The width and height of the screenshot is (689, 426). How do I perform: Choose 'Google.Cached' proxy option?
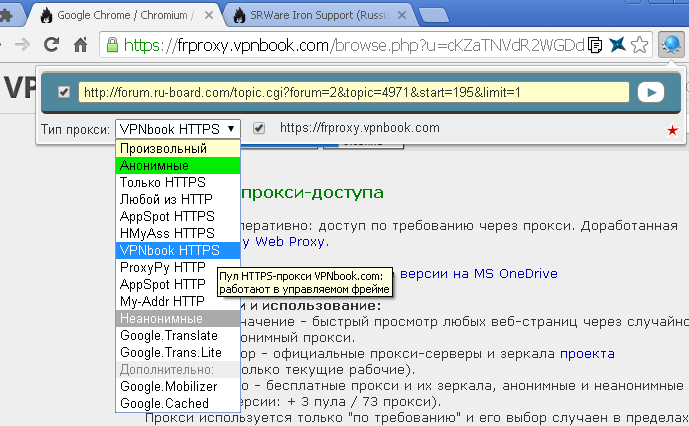[178, 404]
